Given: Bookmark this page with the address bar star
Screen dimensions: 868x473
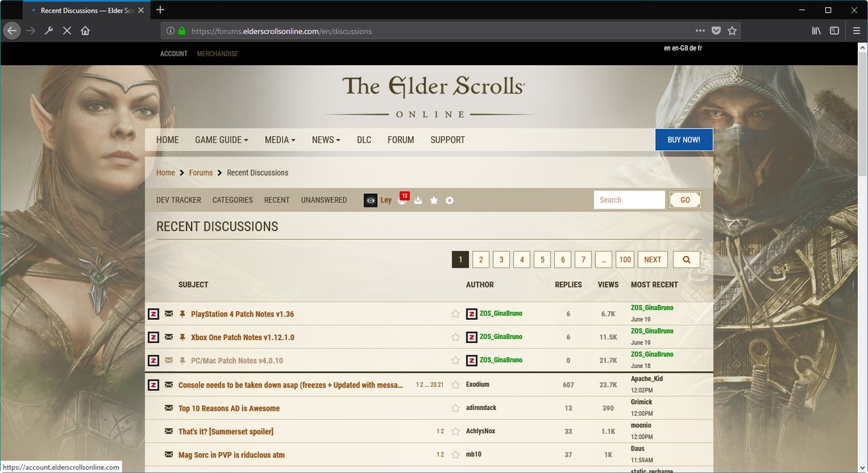Looking at the screenshot, I should (x=732, y=30).
